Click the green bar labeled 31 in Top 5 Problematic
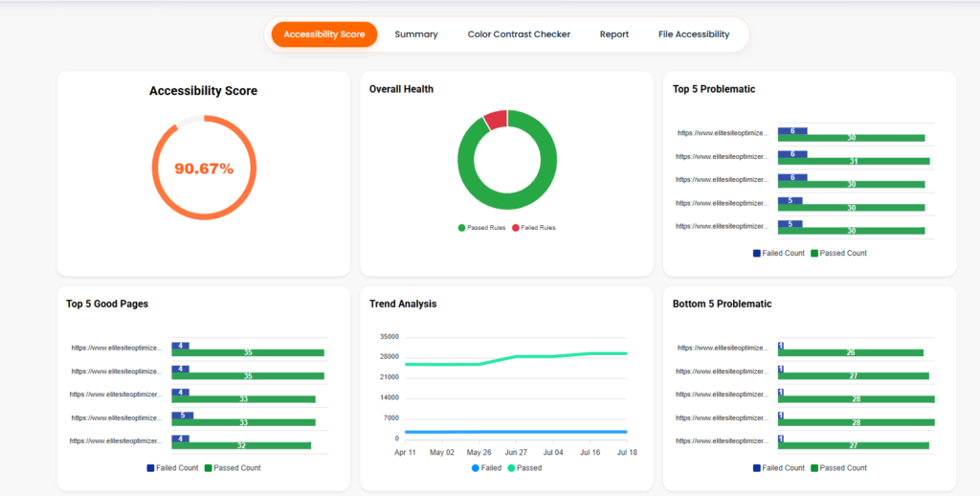 pyautogui.click(x=854, y=162)
